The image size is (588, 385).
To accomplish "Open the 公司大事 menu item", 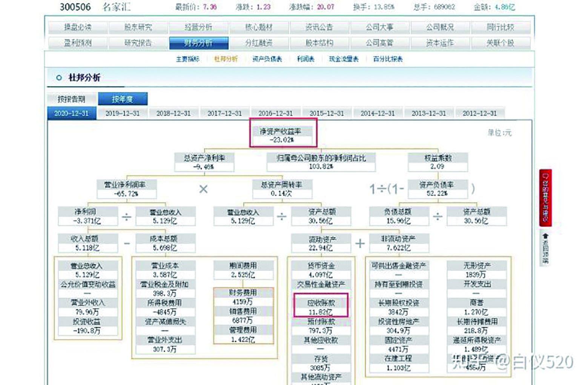I will [x=380, y=27].
